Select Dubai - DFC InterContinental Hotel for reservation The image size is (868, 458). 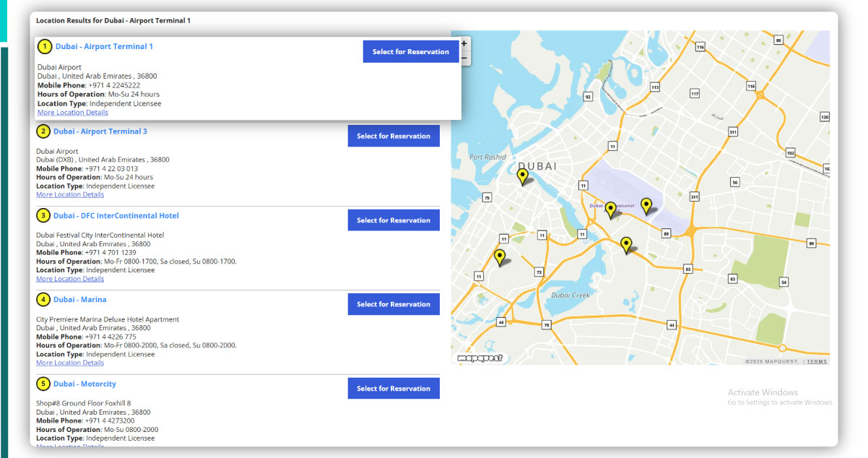pyautogui.click(x=394, y=220)
